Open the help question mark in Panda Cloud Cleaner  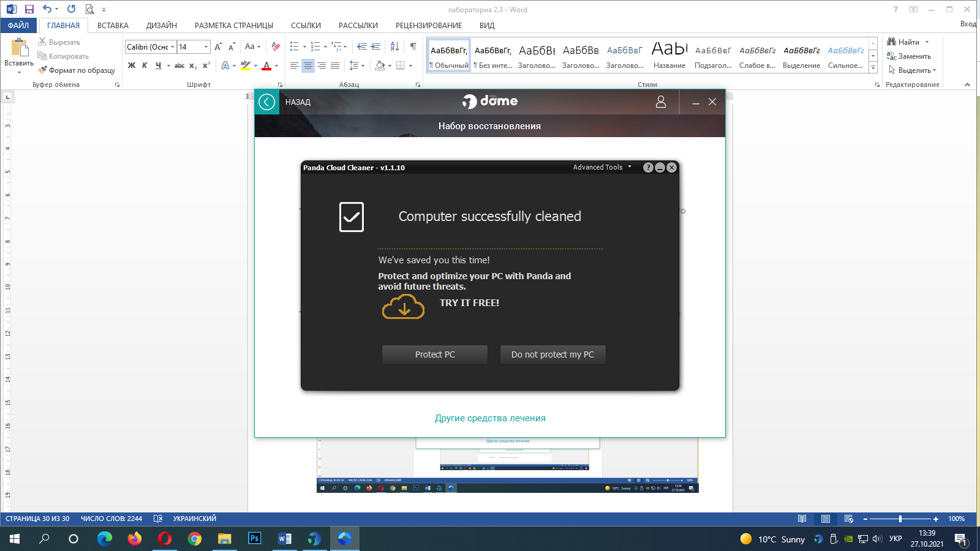(648, 167)
